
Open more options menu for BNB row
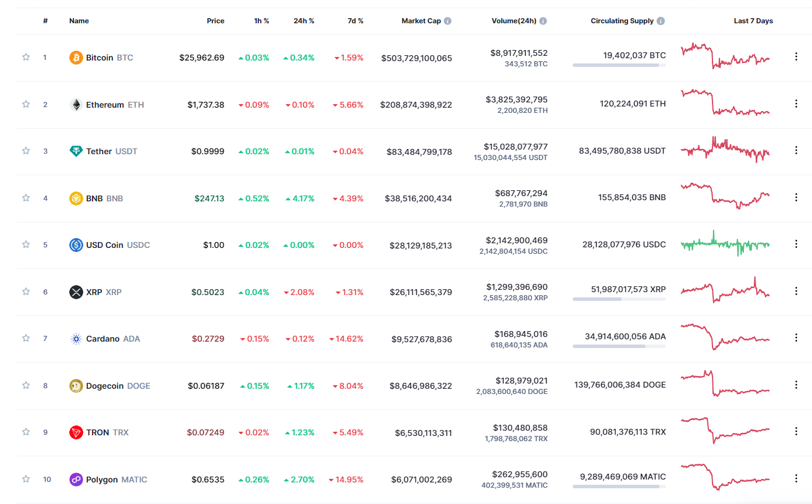(796, 197)
